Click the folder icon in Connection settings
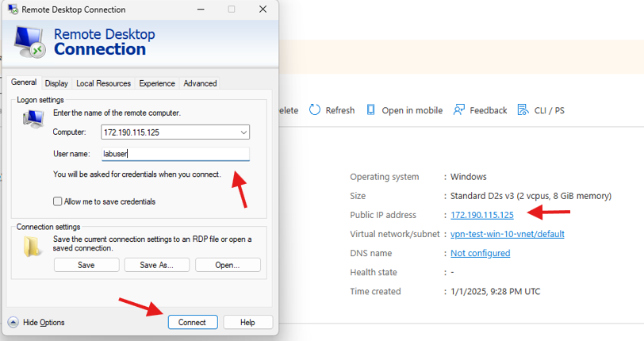Screen dimensions: 644x341 (33, 246)
